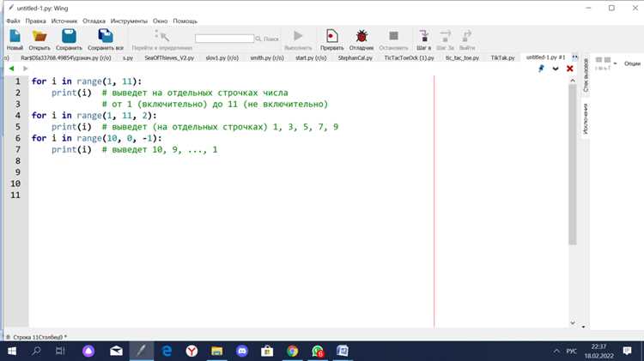The height and width of the screenshot is (361, 644).
Task: Switch to the tic_tac_toe.py tab
Action: (462, 57)
